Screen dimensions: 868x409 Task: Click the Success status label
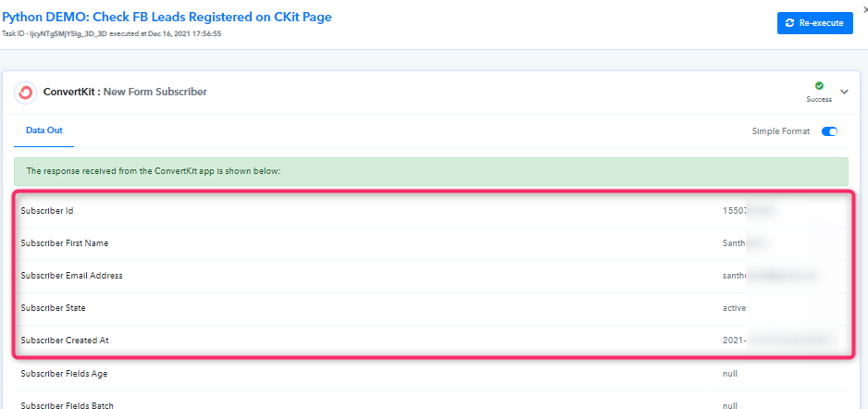pyautogui.click(x=819, y=100)
